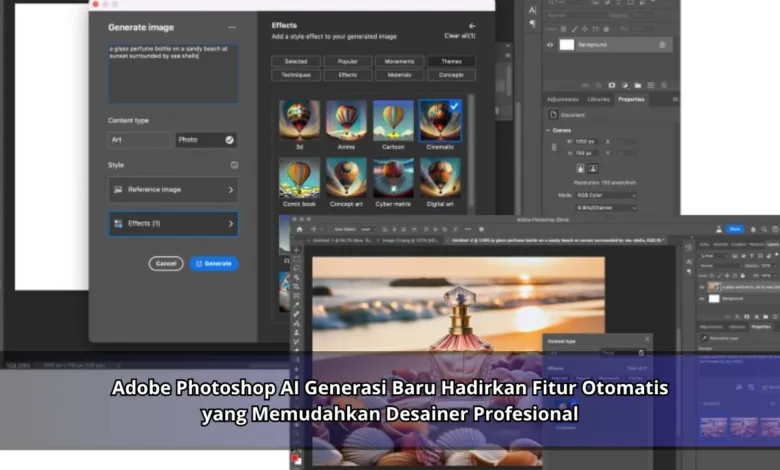The height and width of the screenshot is (470, 780).
Task: Open Normal blend mode dropdown in front window
Action: click(720, 266)
